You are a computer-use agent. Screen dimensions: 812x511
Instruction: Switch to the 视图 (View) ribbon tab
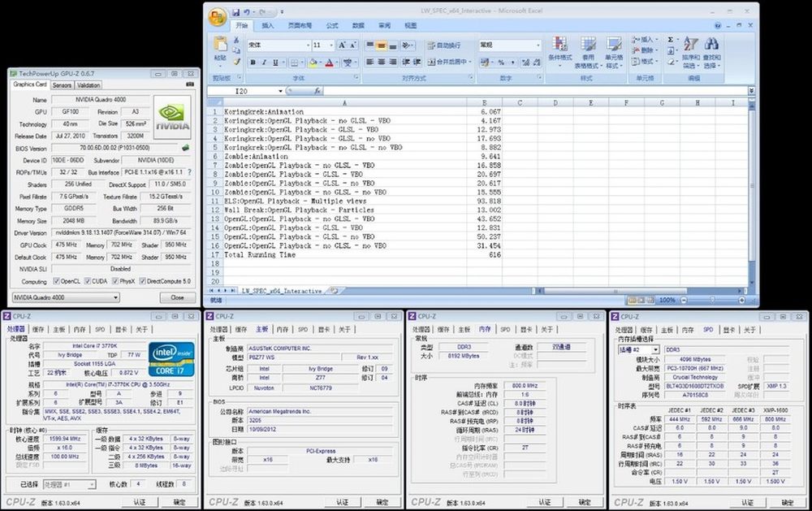[411, 25]
